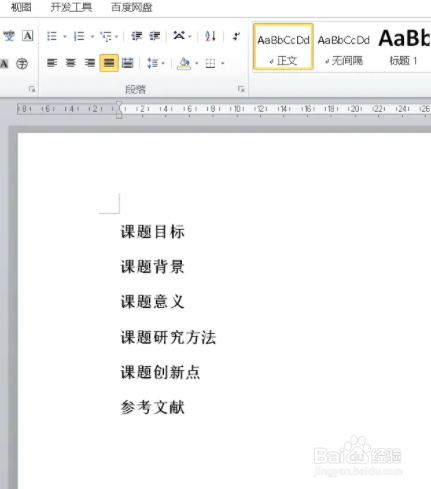The image size is (431, 489).
Task: Open the Paragraph dialog launcher
Action: click(241, 89)
